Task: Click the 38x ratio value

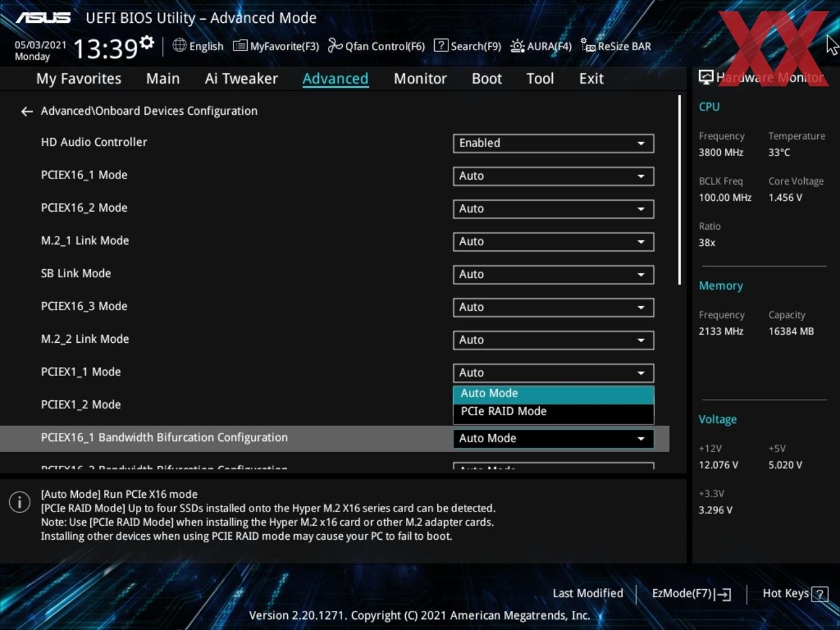Action: coord(707,243)
